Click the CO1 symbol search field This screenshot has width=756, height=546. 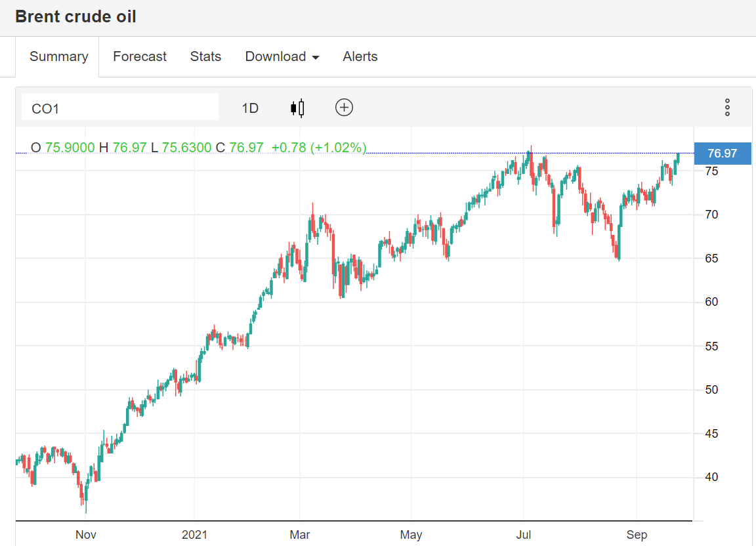[120, 108]
